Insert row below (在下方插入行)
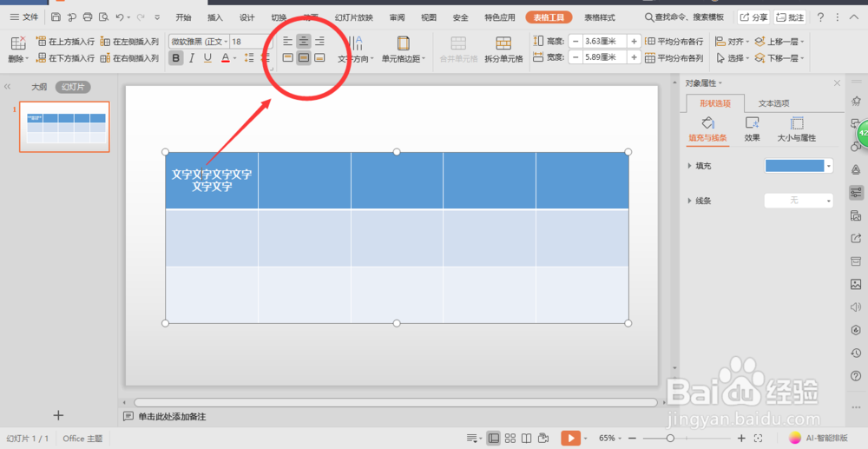The width and height of the screenshot is (868, 449). click(65, 57)
